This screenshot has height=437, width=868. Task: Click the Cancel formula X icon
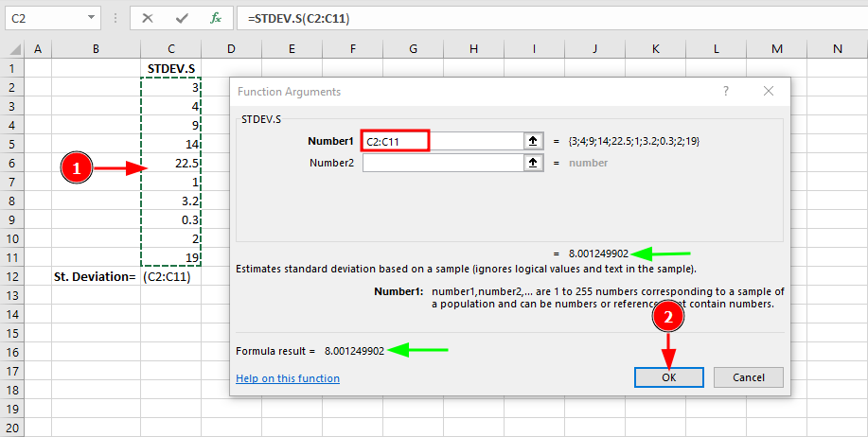click(x=149, y=18)
